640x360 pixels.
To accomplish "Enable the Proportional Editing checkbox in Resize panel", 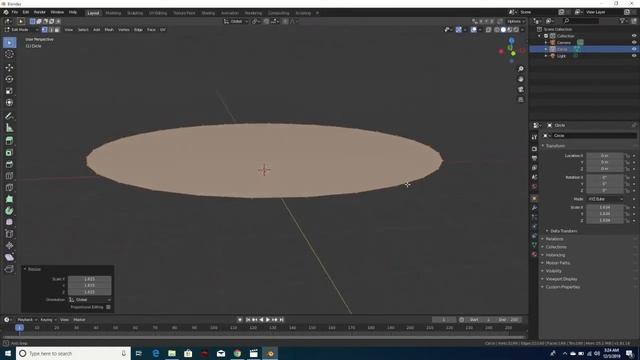I will point(108,307).
